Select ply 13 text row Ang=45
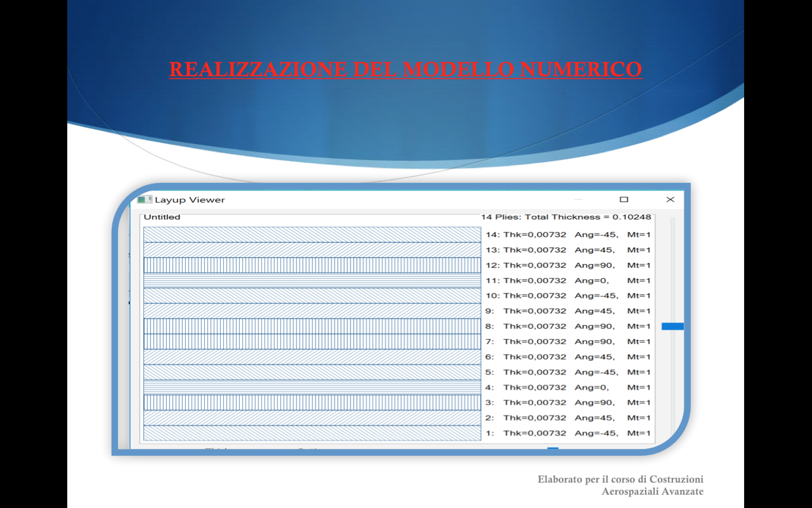Screen dimensions: 812x508 568,250
